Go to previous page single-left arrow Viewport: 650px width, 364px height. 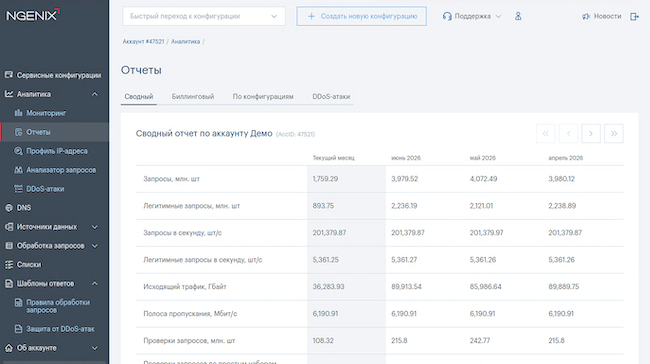[x=568, y=133]
